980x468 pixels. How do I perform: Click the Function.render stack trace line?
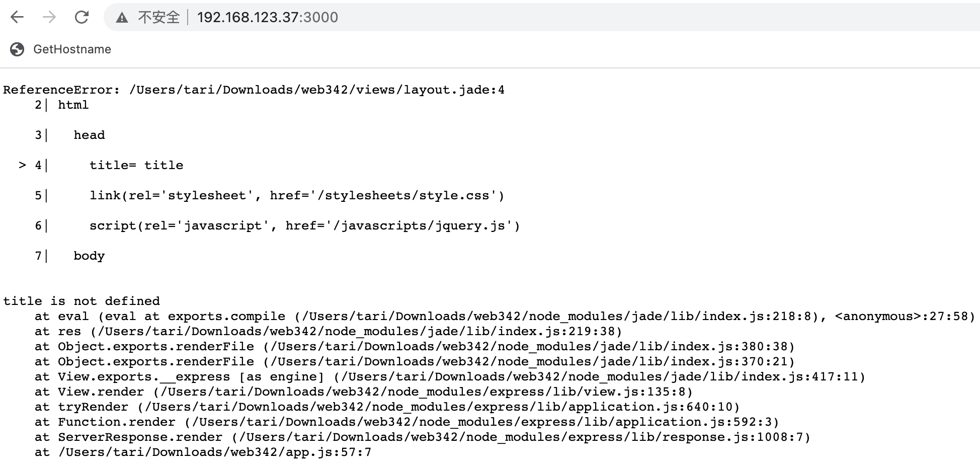coord(407,422)
